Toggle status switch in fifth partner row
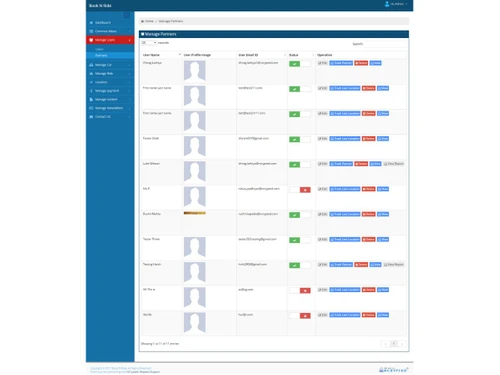Image resolution: width=500 pixels, height=375 pixels. click(300, 165)
